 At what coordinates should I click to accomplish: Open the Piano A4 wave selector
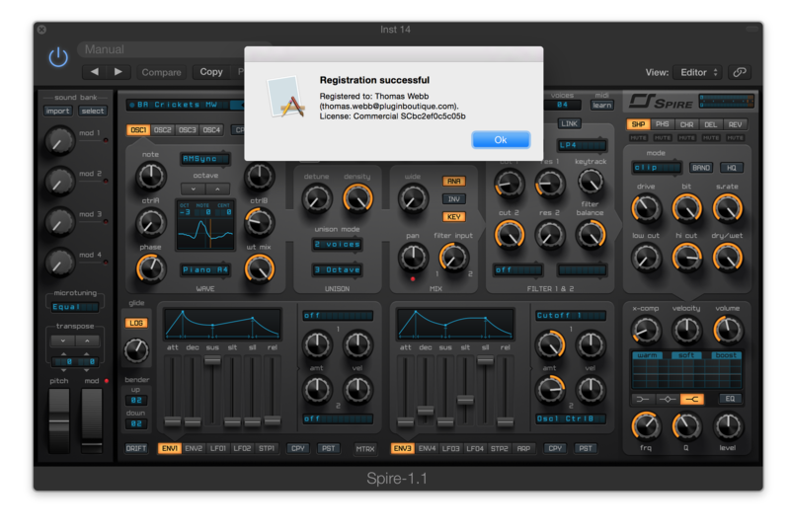click(x=205, y=270)
